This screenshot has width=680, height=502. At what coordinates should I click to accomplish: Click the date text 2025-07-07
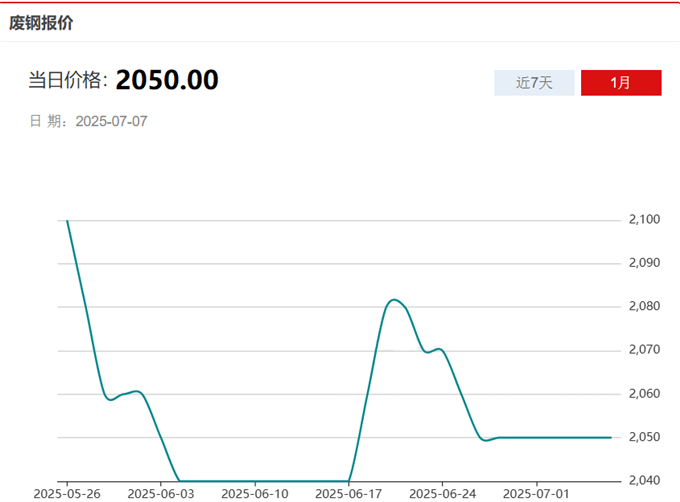click(112, 121)
